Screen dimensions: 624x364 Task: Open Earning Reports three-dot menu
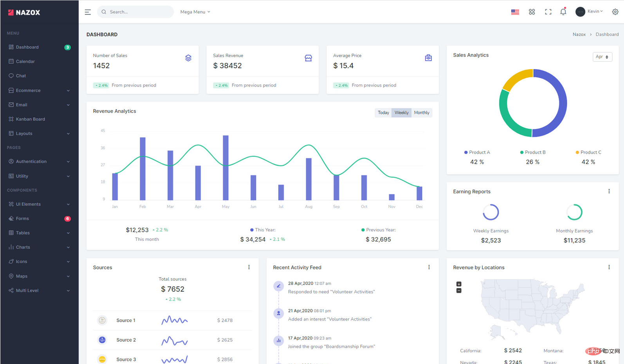609,191
